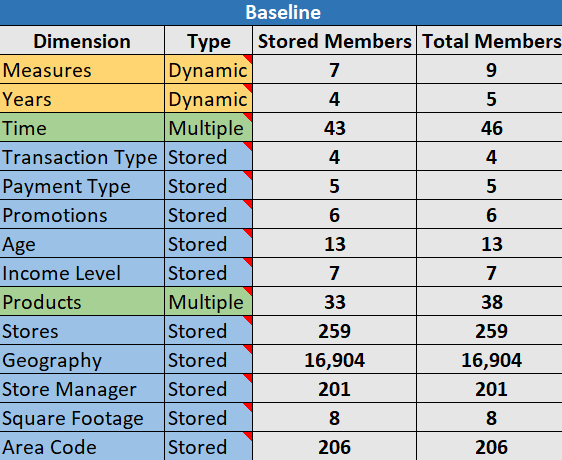Click the Total Members column header
This screenshot has width=562, height=460.
(x=490, y=41)
